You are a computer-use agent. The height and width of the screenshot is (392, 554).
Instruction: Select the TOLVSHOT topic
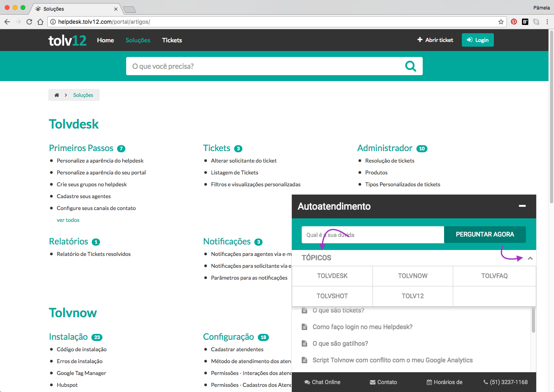[x=332, y=296]
